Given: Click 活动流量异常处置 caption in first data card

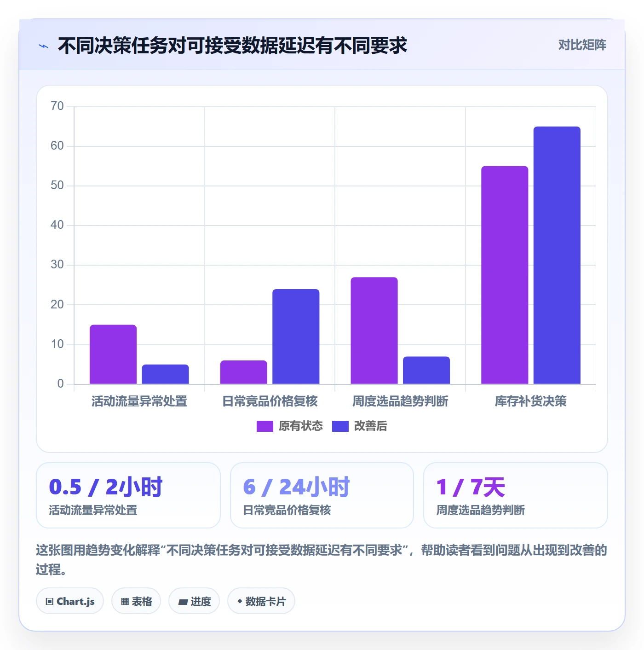Looking at the screenshot, I should (93, 510).
